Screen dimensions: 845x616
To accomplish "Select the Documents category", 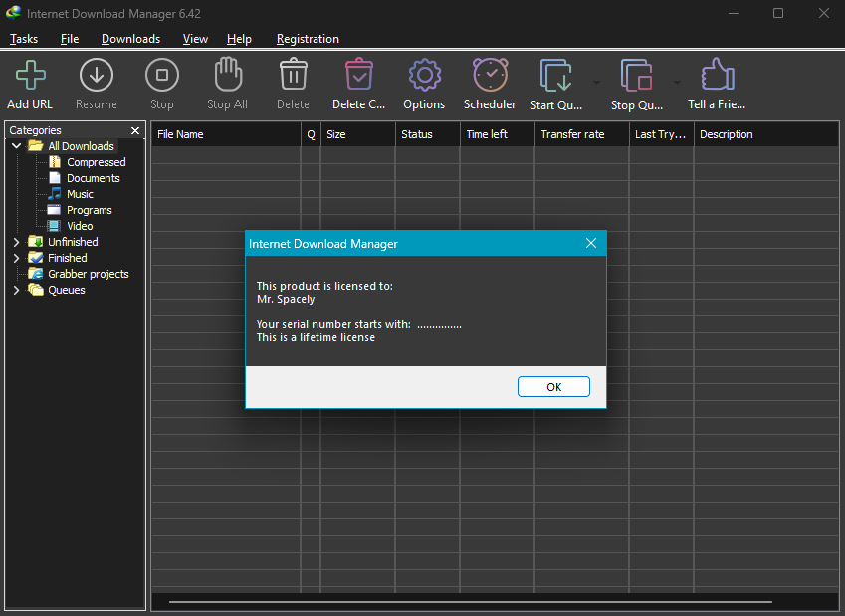I will [94, 178].
